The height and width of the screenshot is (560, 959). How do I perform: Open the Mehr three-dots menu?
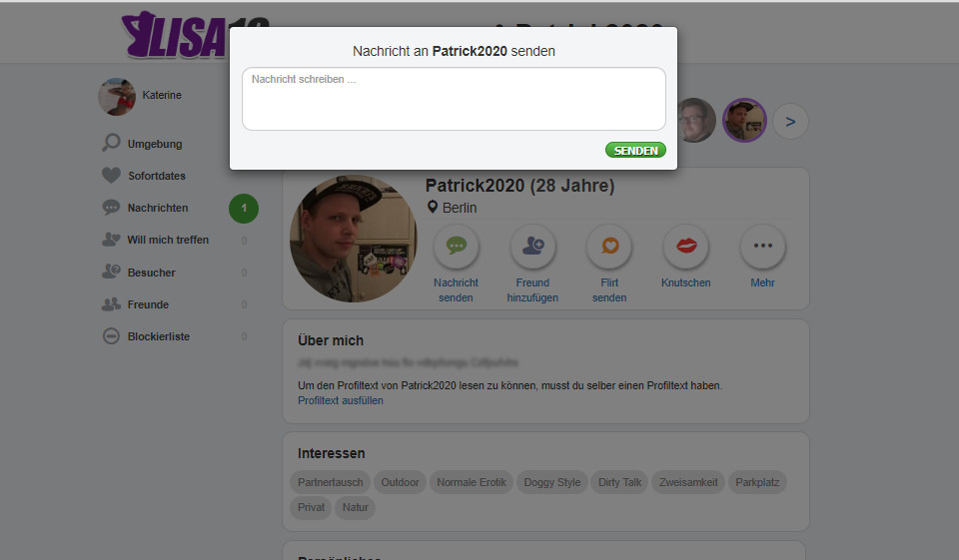762,247
